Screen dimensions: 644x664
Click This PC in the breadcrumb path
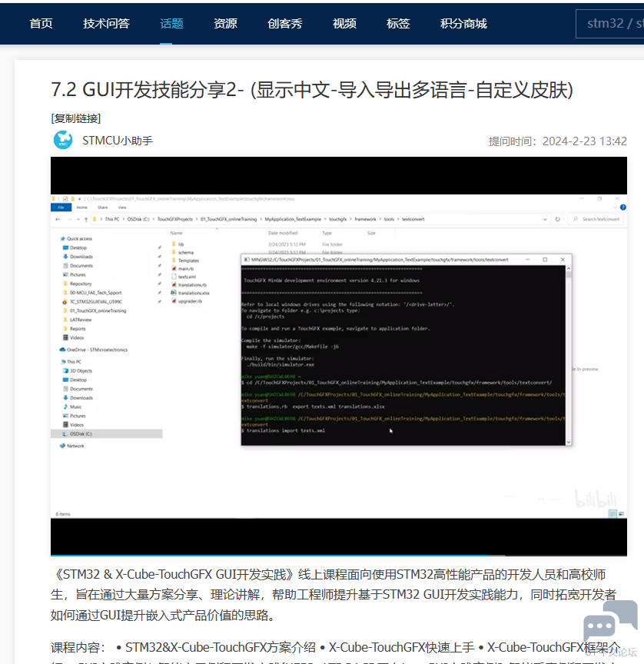(x=112, y=219)
